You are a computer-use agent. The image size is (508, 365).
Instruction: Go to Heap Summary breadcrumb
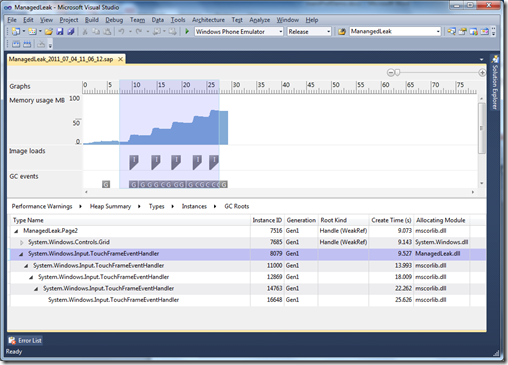[110, 206]
